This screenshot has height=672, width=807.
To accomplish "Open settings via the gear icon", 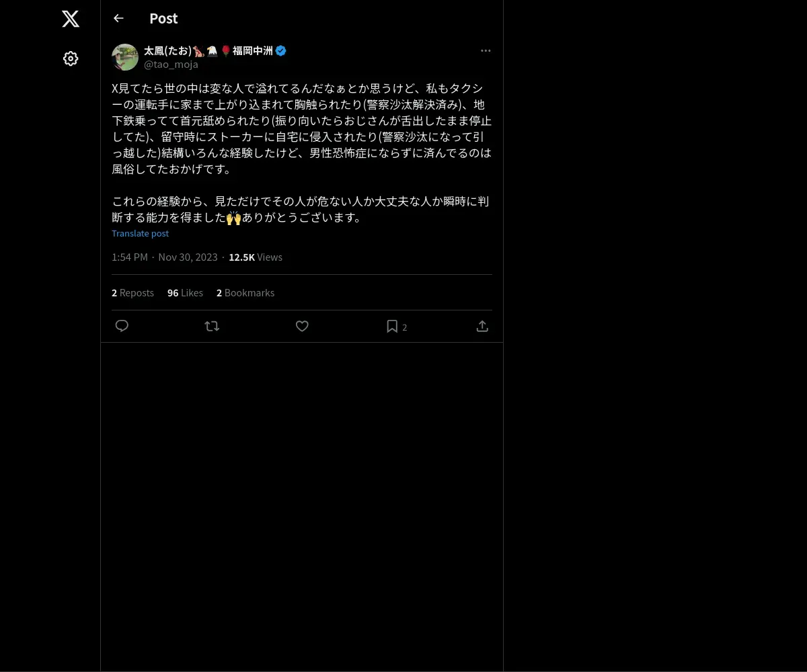I will [x=71, y=58].
